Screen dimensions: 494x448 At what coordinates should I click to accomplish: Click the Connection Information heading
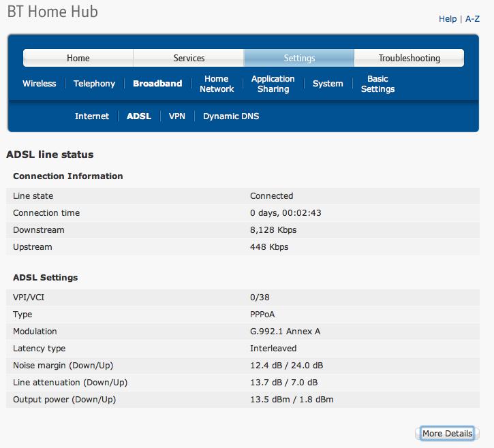click(x=68, y=176)
